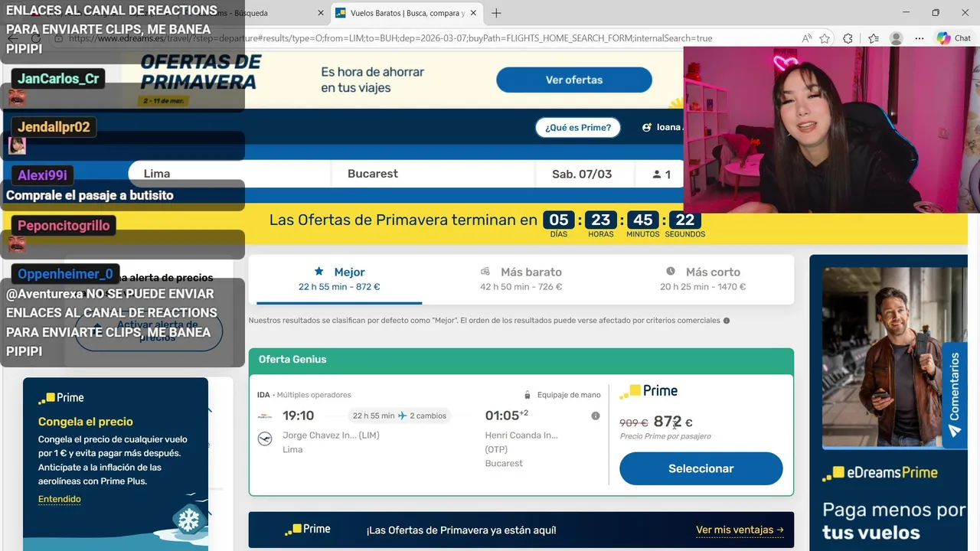Open browser extensions puzzle icon

point(848,38)
